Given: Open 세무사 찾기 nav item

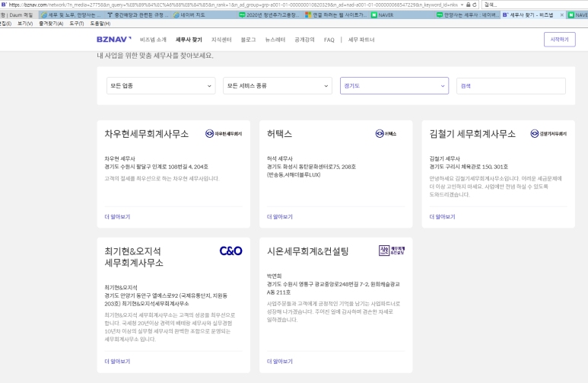Looking at the screenshot, I should (189, 40).
